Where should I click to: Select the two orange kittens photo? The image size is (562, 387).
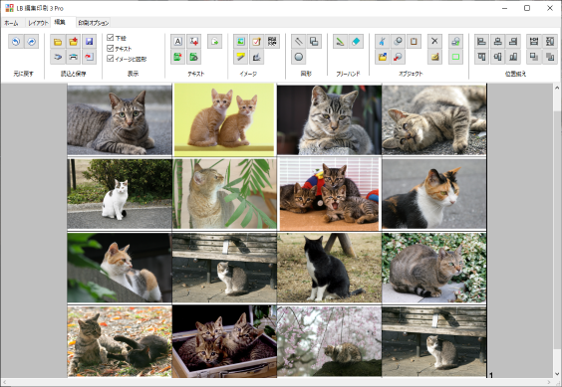[x=224, y=120]
